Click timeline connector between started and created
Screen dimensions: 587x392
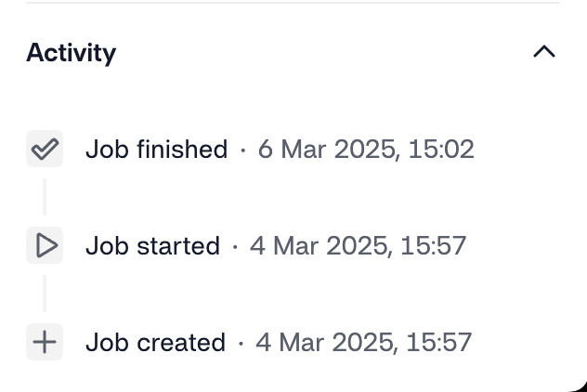tap(45, 294)
